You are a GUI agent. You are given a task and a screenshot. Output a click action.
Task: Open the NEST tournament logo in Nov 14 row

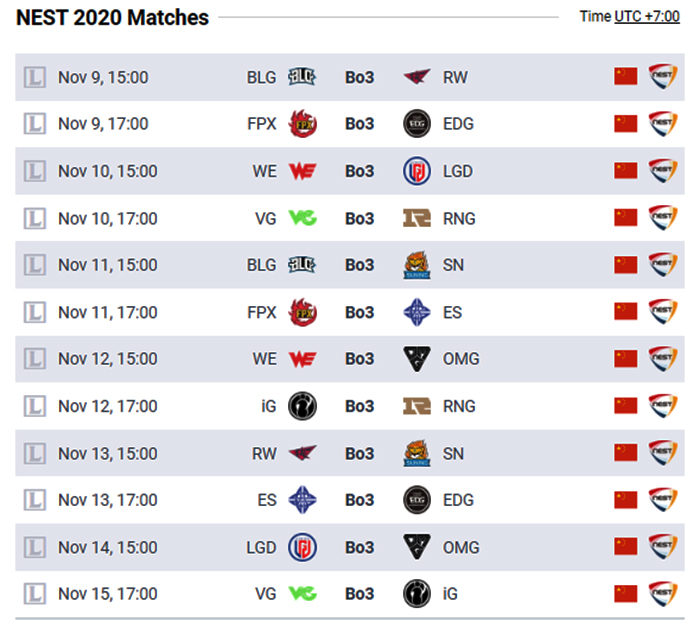tap(663, 547)
